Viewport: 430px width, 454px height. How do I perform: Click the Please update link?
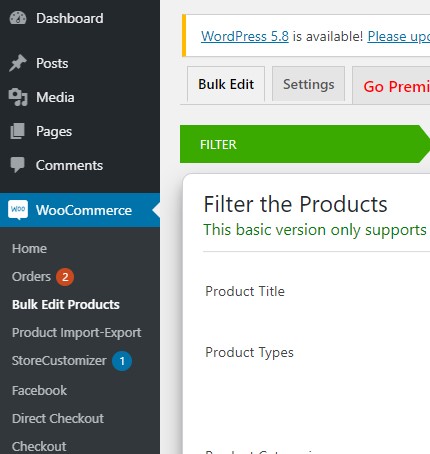coord(399,36)
